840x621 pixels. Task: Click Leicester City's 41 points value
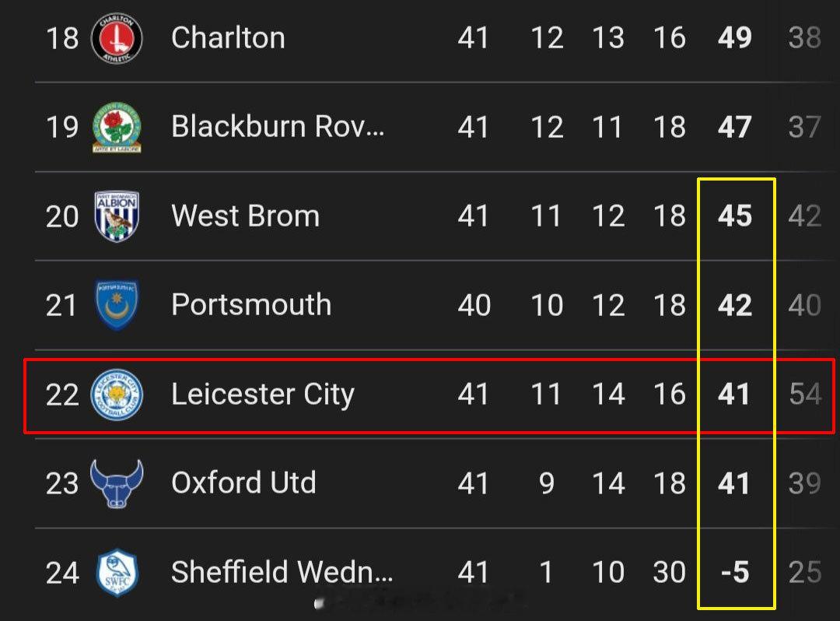[x=734, y=394]
